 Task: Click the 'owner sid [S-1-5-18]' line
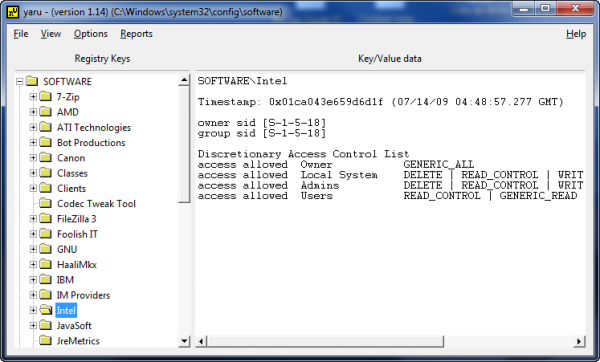(x=262, y=123)
